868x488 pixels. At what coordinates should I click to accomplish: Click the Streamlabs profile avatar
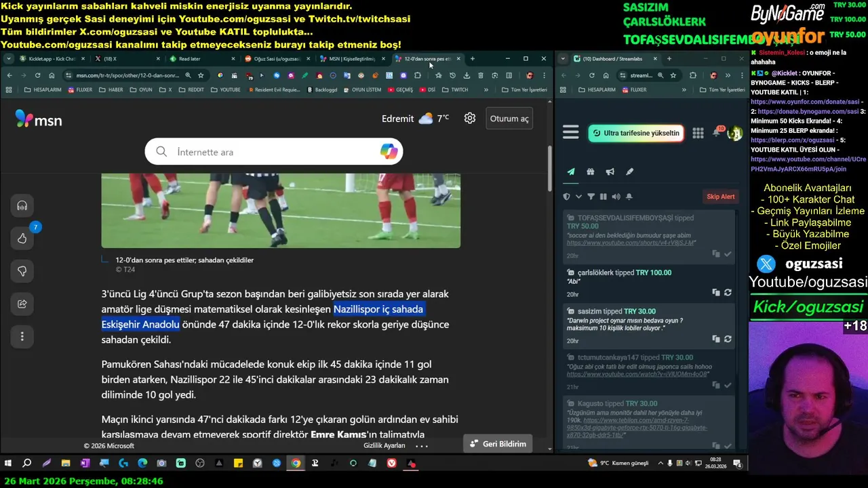734,133
